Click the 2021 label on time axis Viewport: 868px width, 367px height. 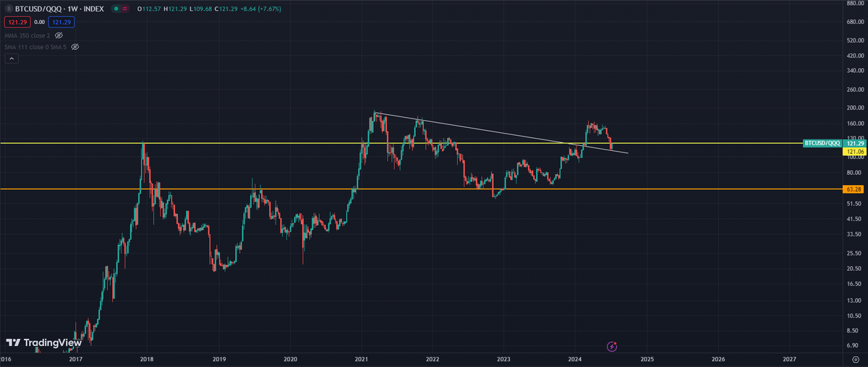coord(362,358)
